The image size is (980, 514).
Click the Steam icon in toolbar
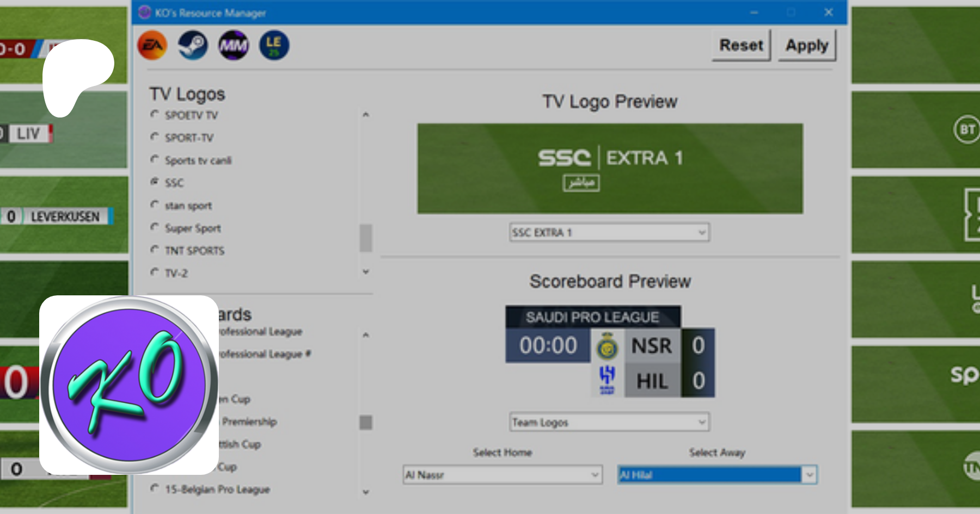(x=193, y=46)
